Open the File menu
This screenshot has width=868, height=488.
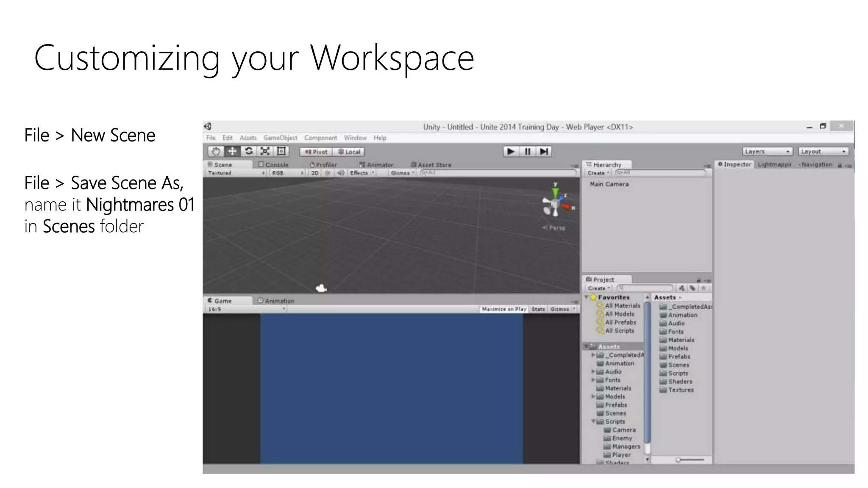click(211, 138)
